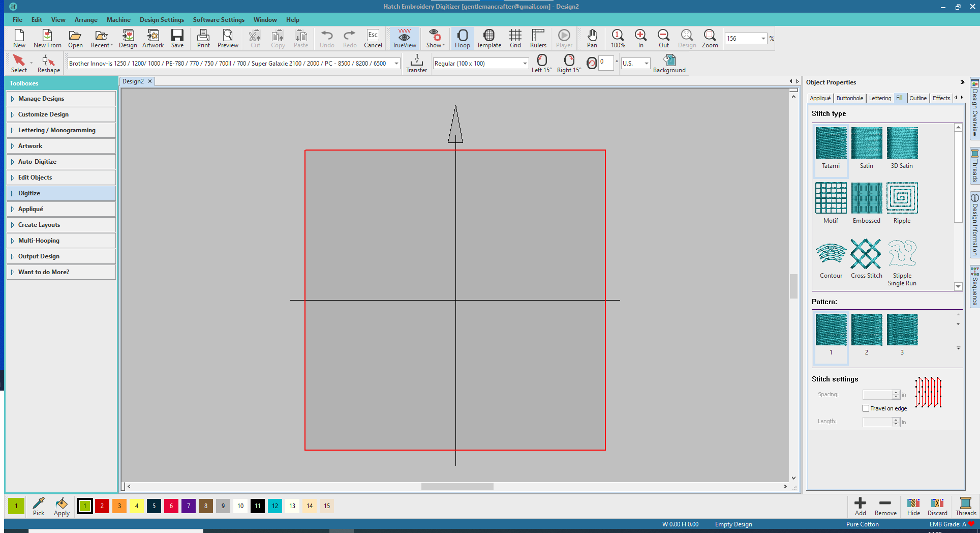Toggle the Grid display
The height and width of the screenshot is (533, 980).
pyautogui.click(x=515, y=38)
